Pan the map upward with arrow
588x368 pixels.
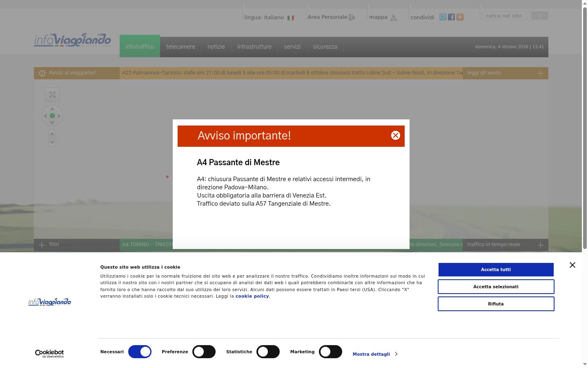(x=52, y=109)
